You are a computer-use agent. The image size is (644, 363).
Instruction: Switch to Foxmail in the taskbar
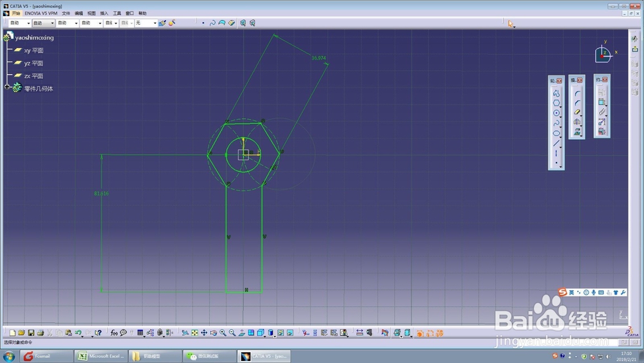pyautogui.click(x=46, y=356)
